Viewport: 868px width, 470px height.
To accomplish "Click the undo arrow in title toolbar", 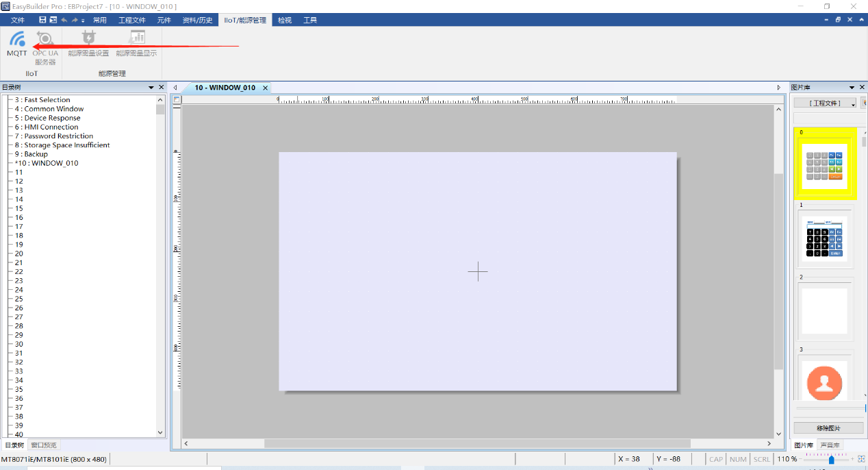I will tap(64, 20).
